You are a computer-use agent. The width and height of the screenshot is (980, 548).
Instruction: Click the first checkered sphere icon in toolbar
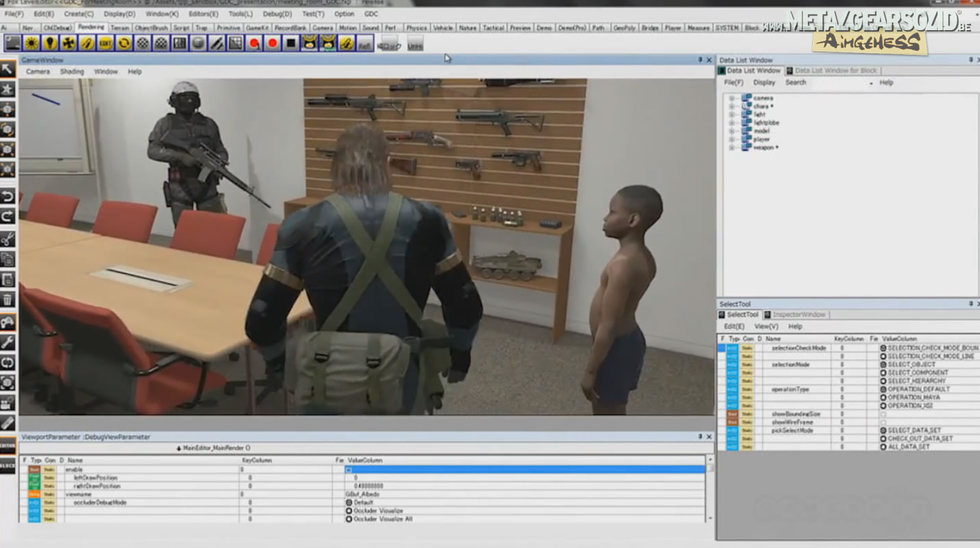point(143,43)
